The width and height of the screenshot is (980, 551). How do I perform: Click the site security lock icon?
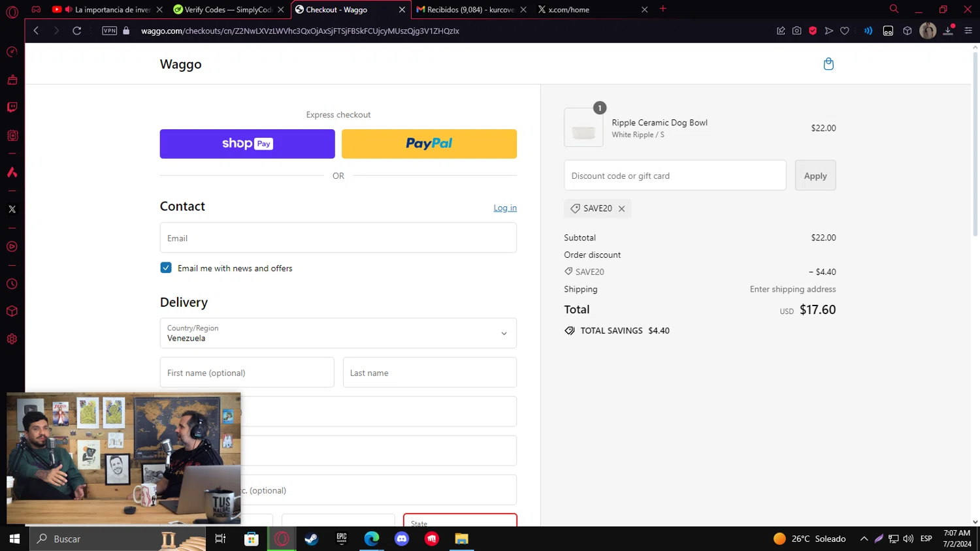126,31
